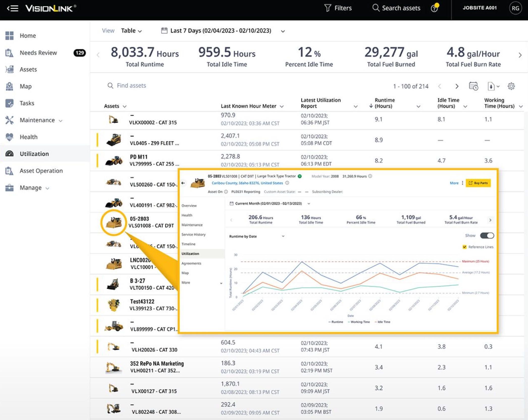Uncheck the Reference Lines checkbox
Image resolution: width=528 pixels, height=420 pixels.
point(464,247)
